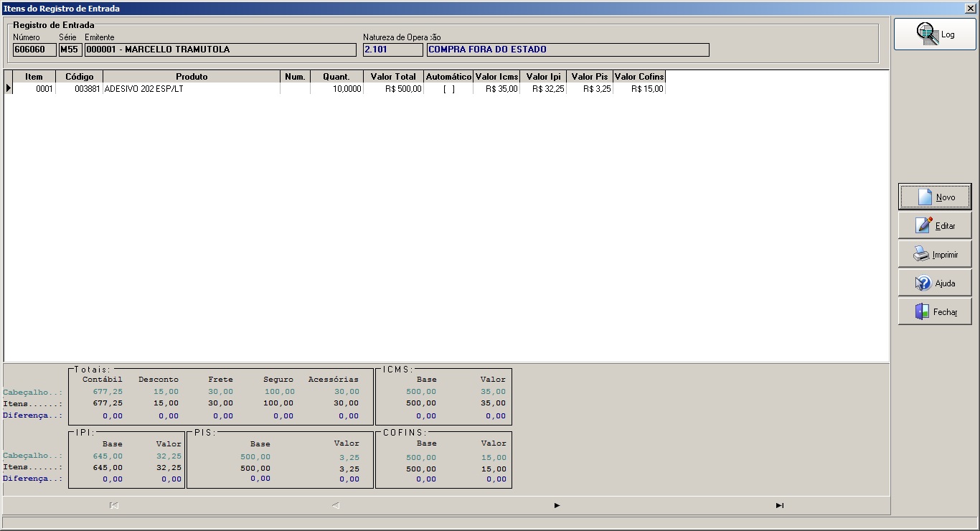Image resolution: width=980 pixels, height=531 pixels.
Task: Click the Valor Total column header
Action: tap(393, 77)
